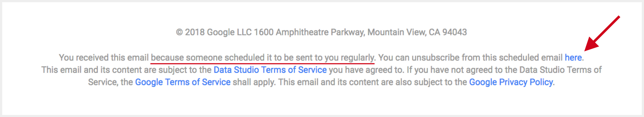Click the copyright symbol before 2018

pyautogui.click(x=179, y=32)
